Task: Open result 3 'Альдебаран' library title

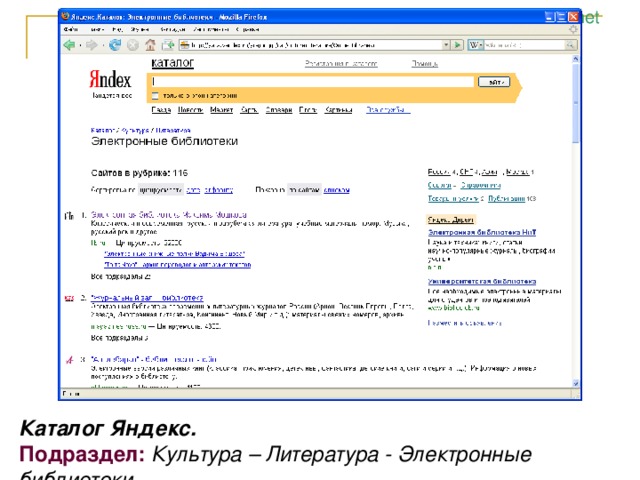Action: click(153, 359)
